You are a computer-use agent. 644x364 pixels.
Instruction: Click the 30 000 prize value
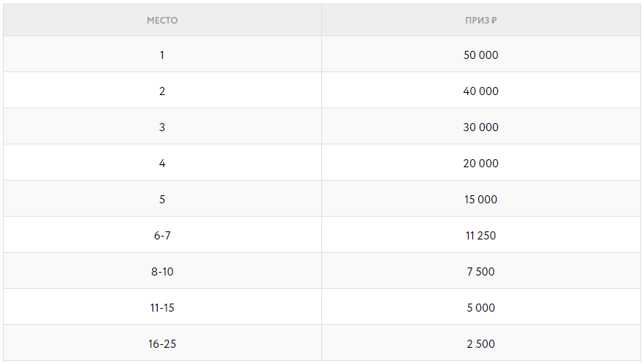[481, 127]
